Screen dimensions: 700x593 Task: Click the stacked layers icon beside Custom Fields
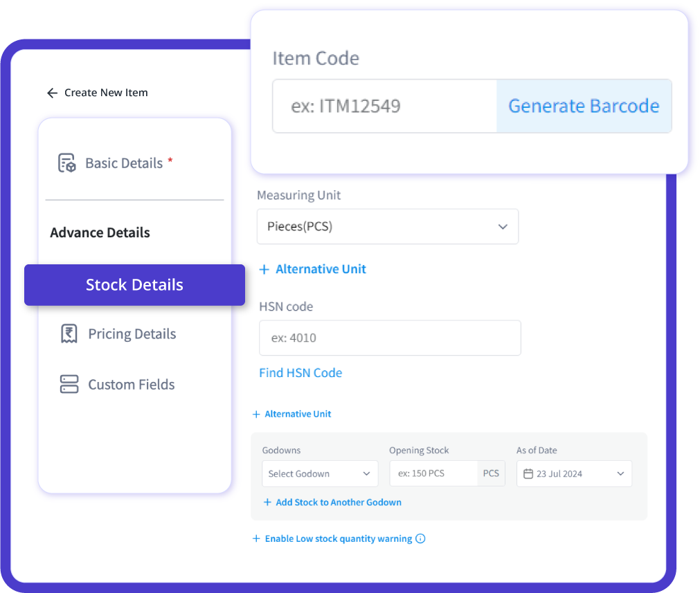[x=68, y=384]
